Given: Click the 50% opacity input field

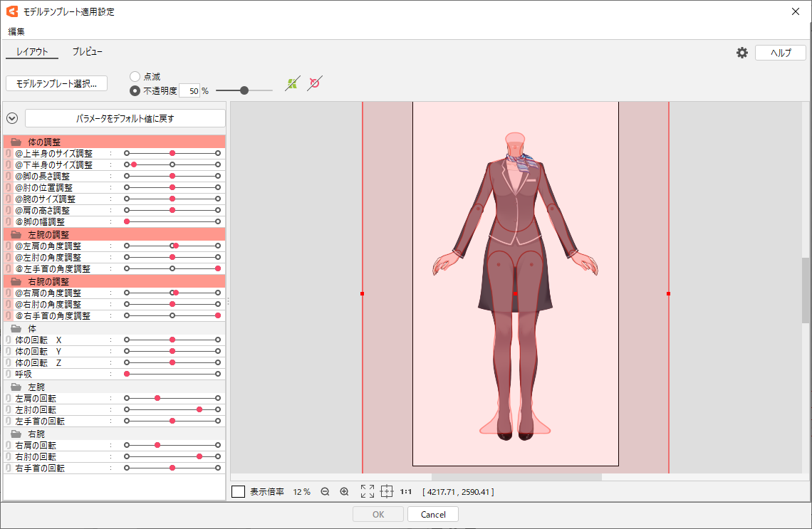Looking at the screenshot, I should click(191, 90).
